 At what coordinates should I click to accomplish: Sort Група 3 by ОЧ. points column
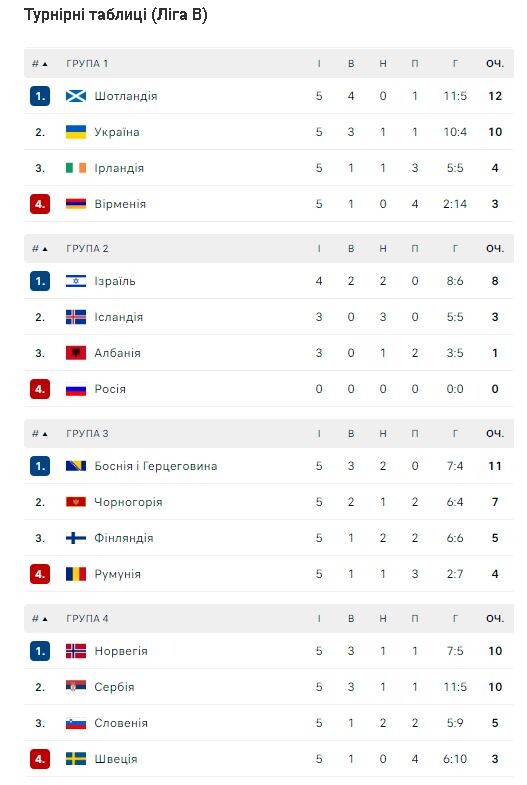[494, 434]
